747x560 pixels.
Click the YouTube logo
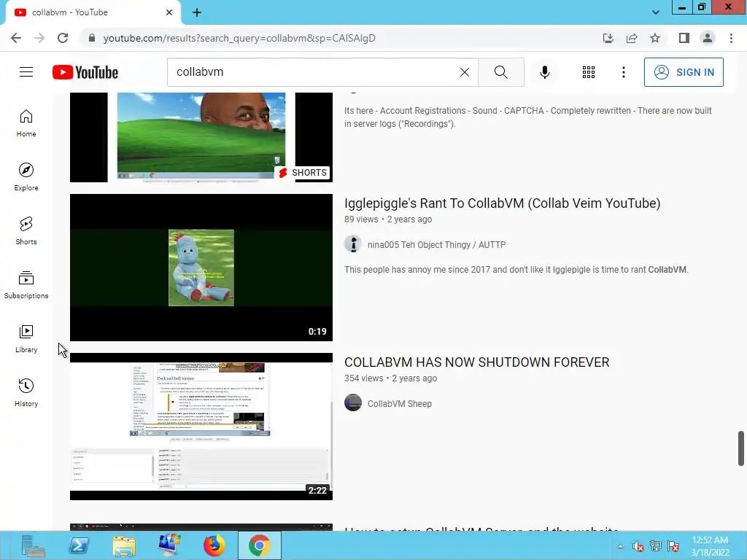point(85,72)
